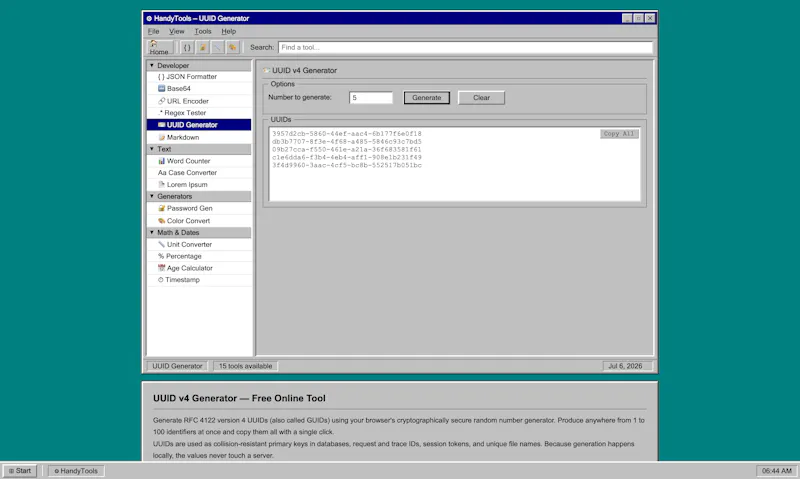Open the Age Calculator tool
Image resolution: width=800 pixels, height=479 pixels.
pos(199,268)
